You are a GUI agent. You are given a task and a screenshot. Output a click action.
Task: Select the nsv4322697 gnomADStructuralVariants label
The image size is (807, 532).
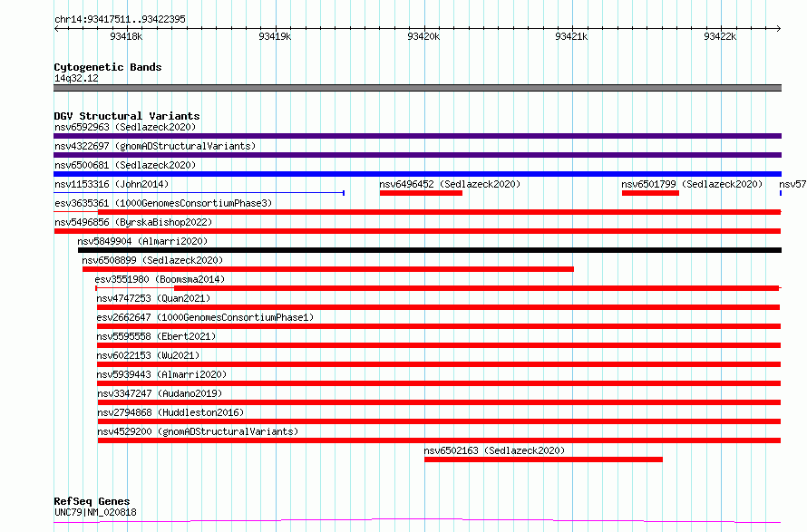tap(155, 146)
